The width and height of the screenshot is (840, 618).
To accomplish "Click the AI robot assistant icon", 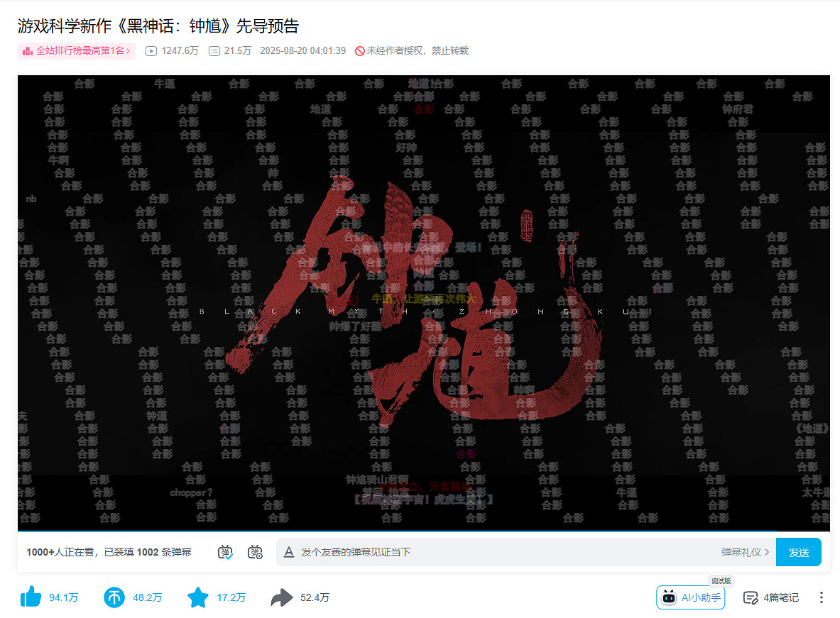I will (668, 597).
